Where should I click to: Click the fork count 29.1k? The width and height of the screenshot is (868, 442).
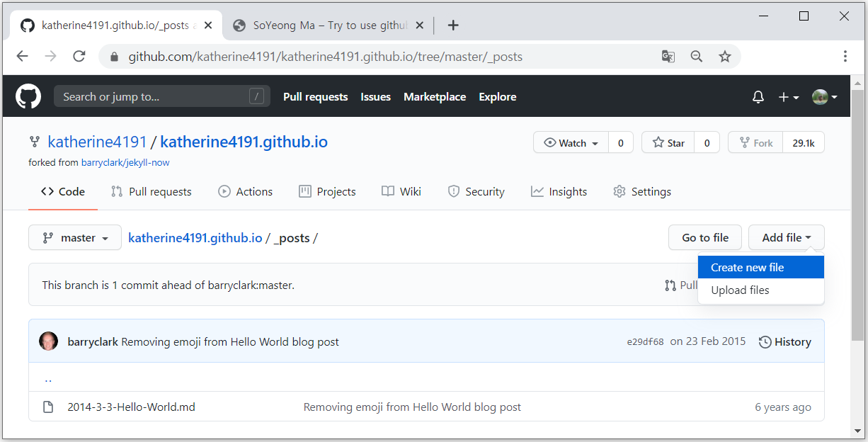pyautogui.click(x=804, y=143)
